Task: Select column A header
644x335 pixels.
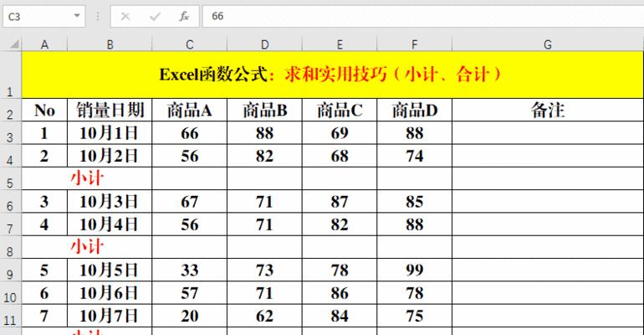Action: coord(44,44)
